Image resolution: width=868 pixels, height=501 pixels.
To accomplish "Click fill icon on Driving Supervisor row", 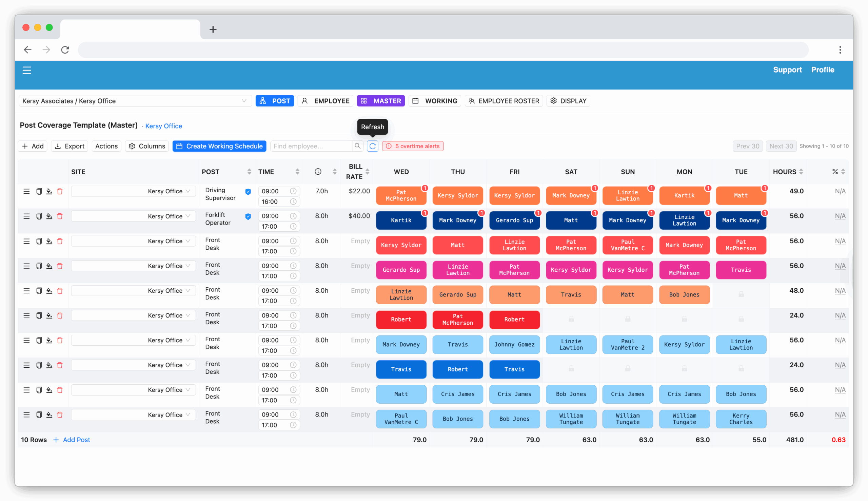I will point(49,191).
